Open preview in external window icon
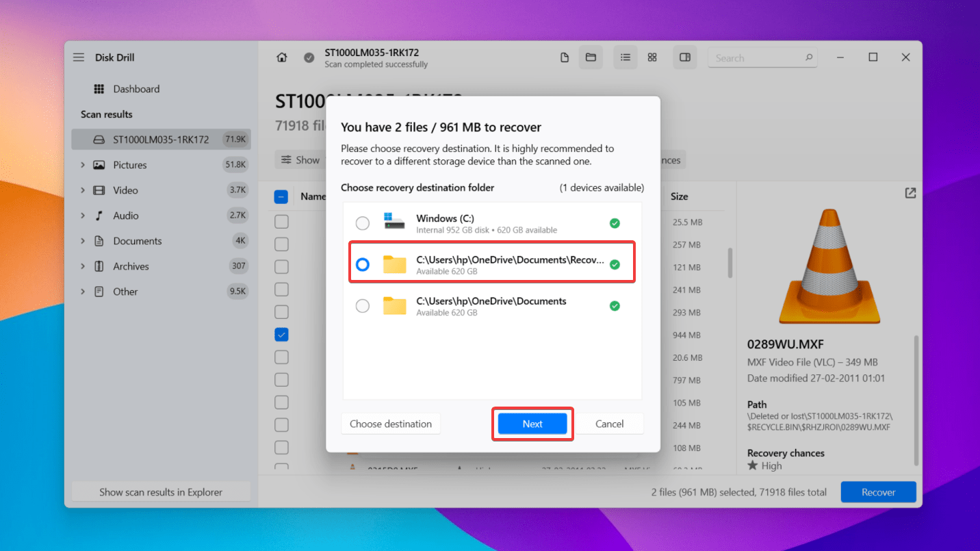Viewport: 980px width, 551px height. tap(910, 193)
